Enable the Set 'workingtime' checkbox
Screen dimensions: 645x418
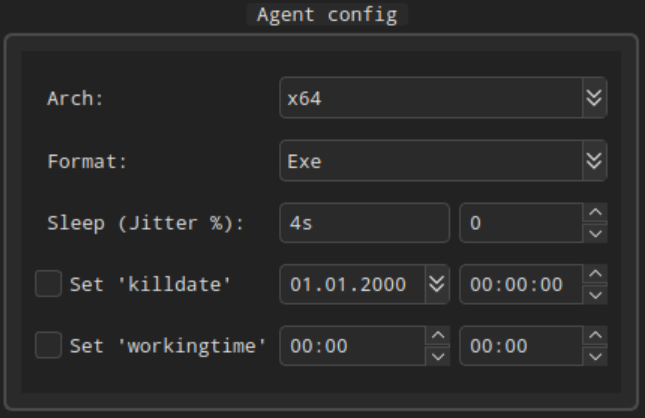tap(49, 345)
